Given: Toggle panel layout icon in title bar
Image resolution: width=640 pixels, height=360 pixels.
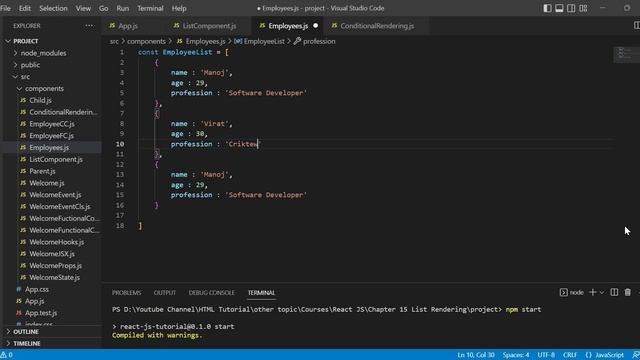Looking at the screenshot, I should [559, 8].
